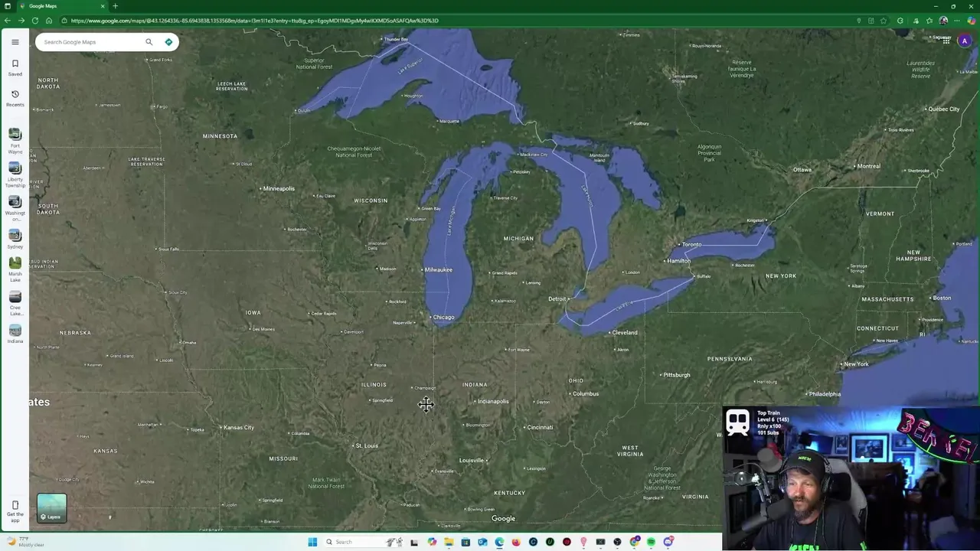The height and width of the screenshot is (551, 980).
Task: Open the Cree Lake recent place
Action: pyautogui.click(x=15, y=303)
